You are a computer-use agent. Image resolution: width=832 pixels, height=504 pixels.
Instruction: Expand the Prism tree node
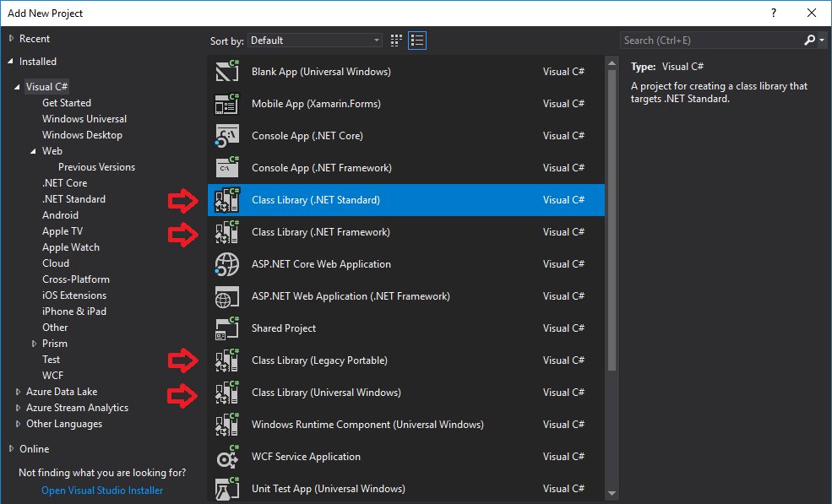[34, 344]
